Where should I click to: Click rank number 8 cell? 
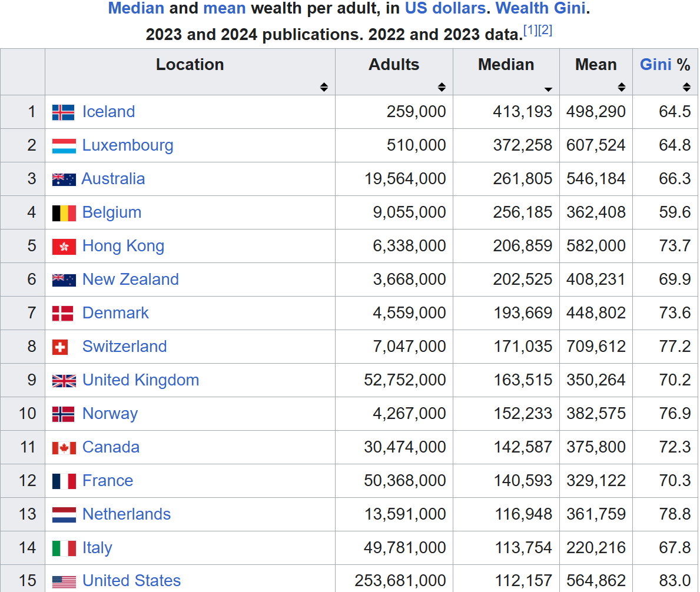click(x=23, y=347)
